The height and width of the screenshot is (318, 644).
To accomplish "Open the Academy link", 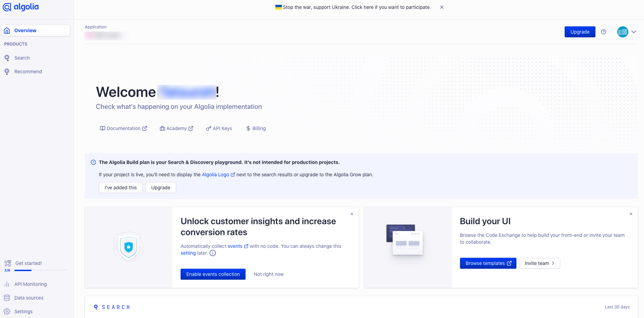I will pos(176,128).
